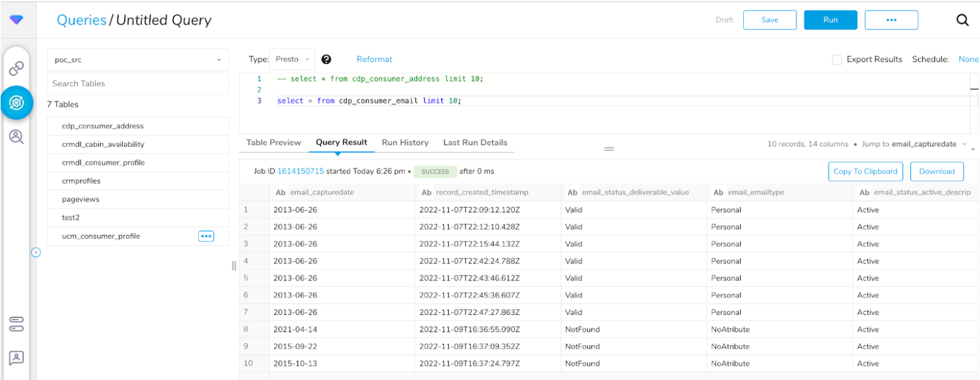The height and width of the screenshot is (380, 980).
Task: Click the user profile icon in sidebar
Action: 16,358
